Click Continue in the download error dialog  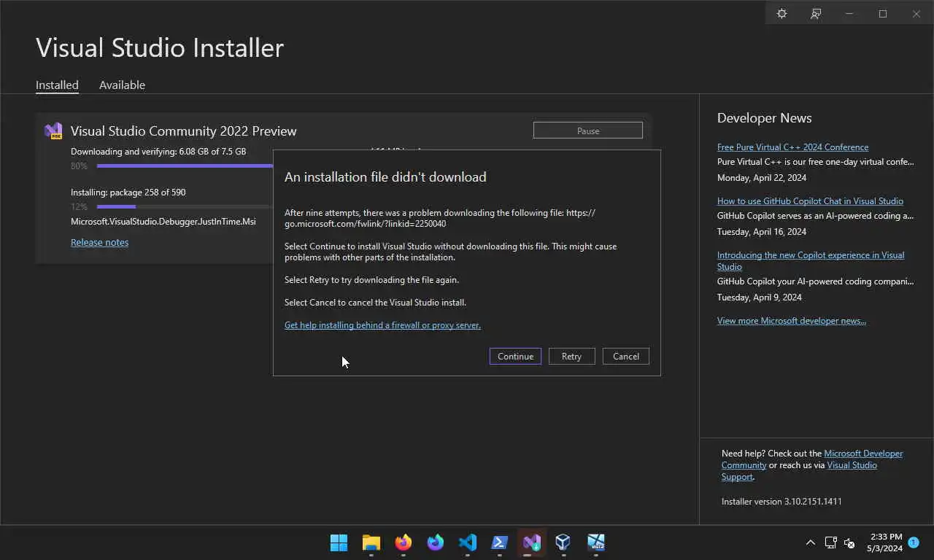tap(515, 356)
